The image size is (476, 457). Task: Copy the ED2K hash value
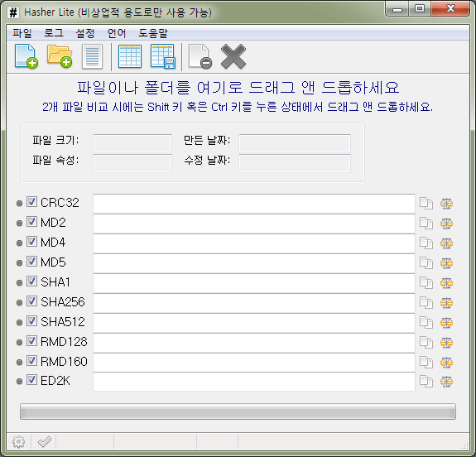pyautogui.click(x=426, y=382)
